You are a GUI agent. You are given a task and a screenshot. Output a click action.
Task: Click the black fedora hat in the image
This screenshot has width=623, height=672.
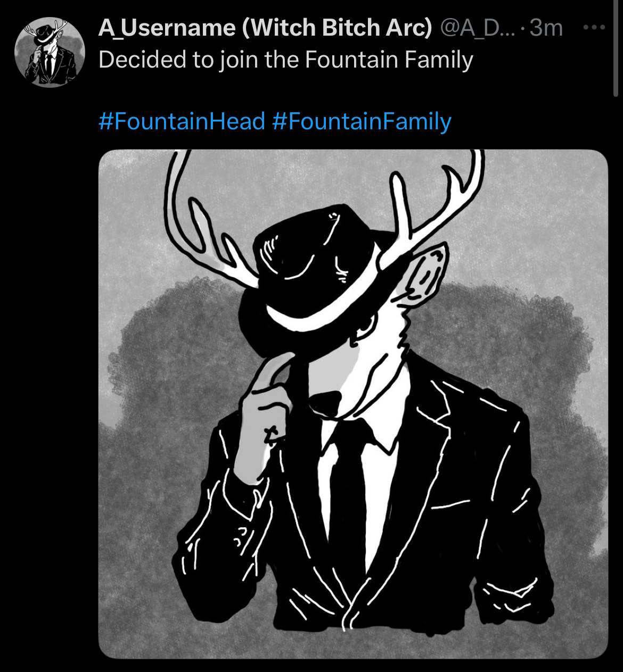(x=314, y=271)
